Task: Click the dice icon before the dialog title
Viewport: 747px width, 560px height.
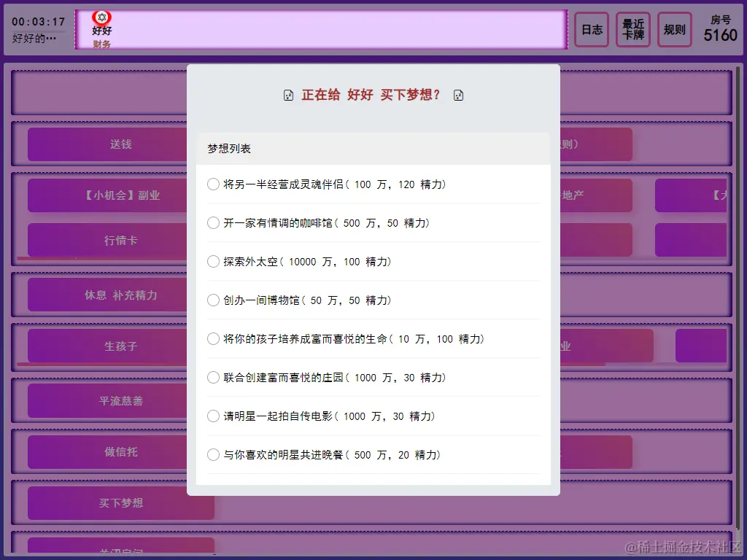Action: click(288, 96)
